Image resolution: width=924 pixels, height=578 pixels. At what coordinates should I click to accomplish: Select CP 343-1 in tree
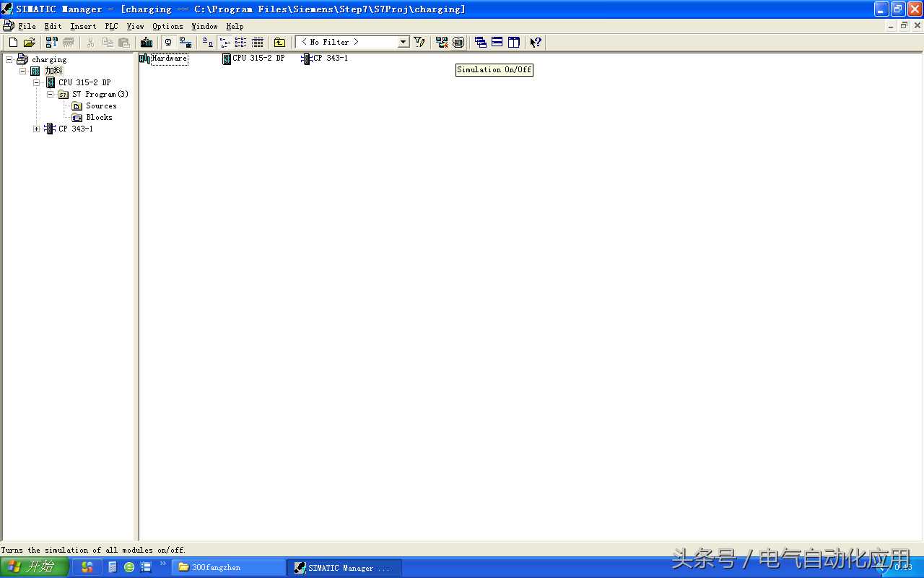coord(75,129)
